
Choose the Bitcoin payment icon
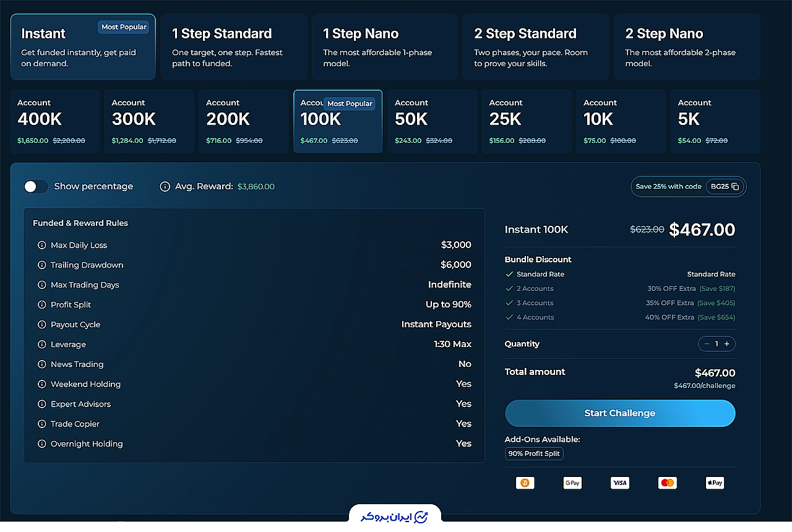525,483
